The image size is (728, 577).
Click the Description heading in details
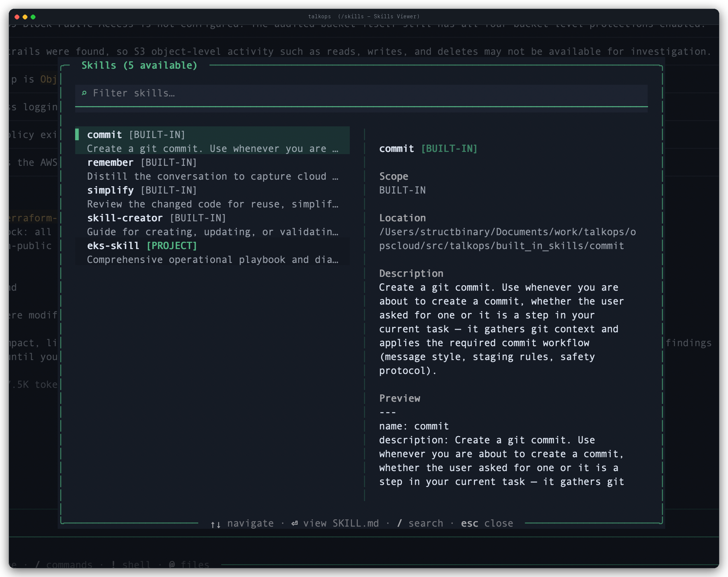pos(411,274)
